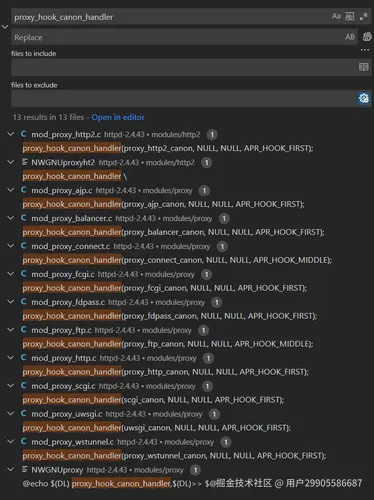Screen dimensions: 374x500
Task: Select mod_proxy_scgi.c file name
Action: pos(63,386)
